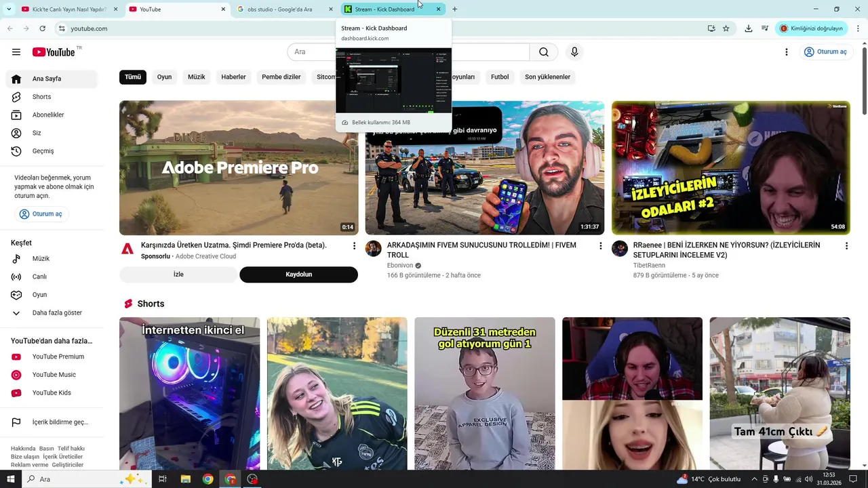Open the Ebonivon channel link
This screenshot has width=868, height=488.
pyautogui.click(x=400, y=266)
